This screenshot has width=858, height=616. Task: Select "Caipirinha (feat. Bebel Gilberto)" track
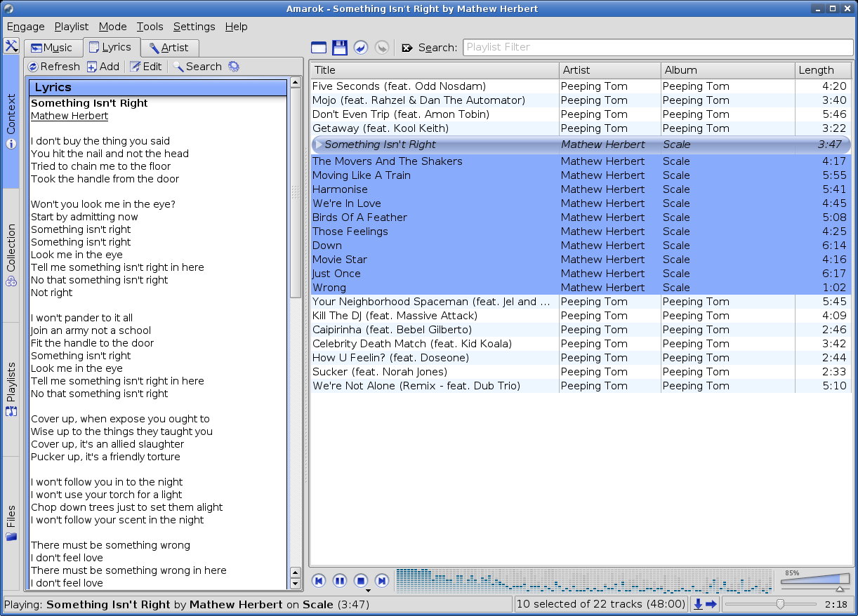coord(581,330)
